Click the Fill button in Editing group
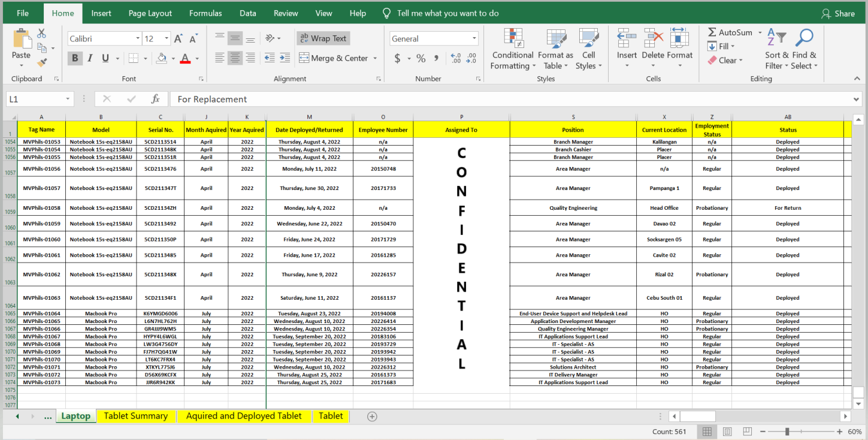 coord(720,46)
